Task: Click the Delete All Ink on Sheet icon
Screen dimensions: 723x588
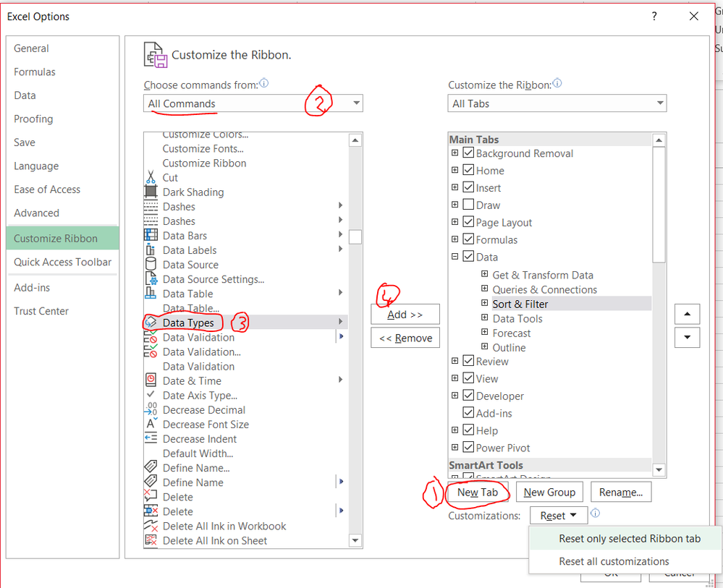Action: pyautogui.click(x=151, y=540)
